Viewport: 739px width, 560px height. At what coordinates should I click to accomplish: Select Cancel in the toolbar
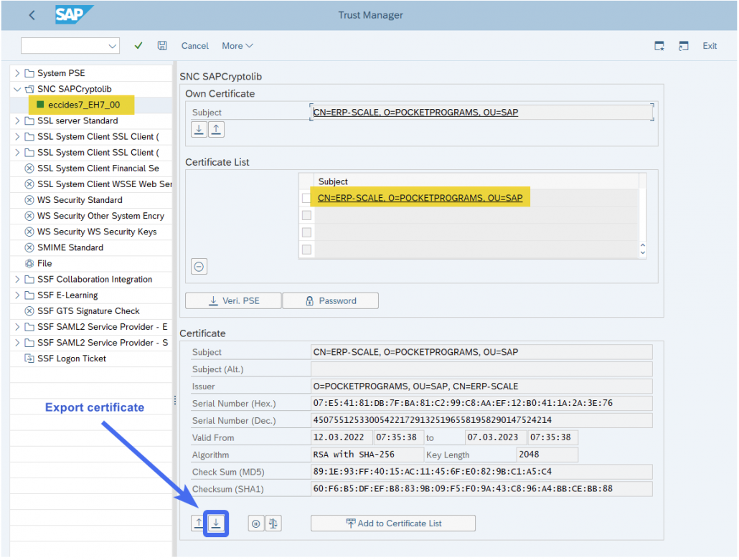tap(194, 45)
